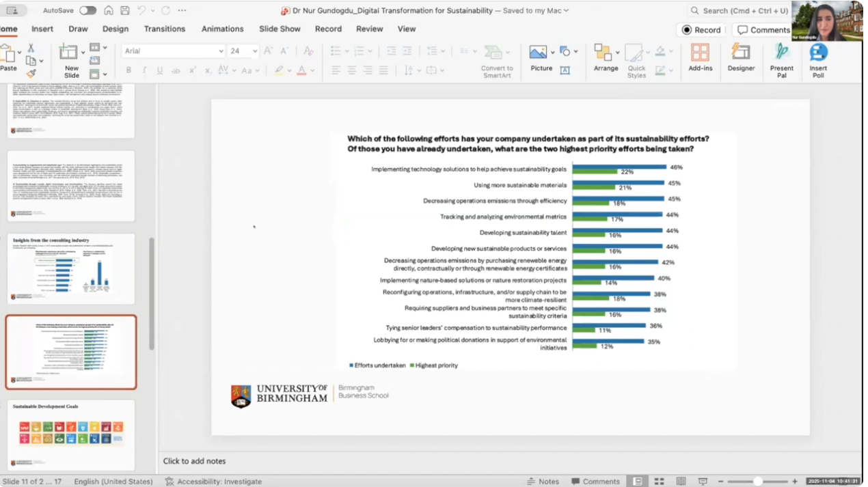Switch to the Transitions tab
Viewport: 868px width, 487px height.
[165, 29]
